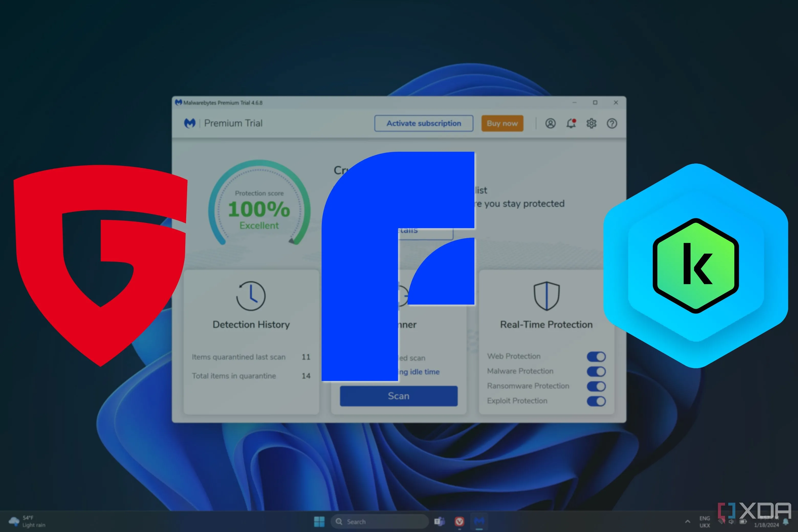Start a scan with the Scan button
Viewport: 798px width, 532px height.
point(399,396)
